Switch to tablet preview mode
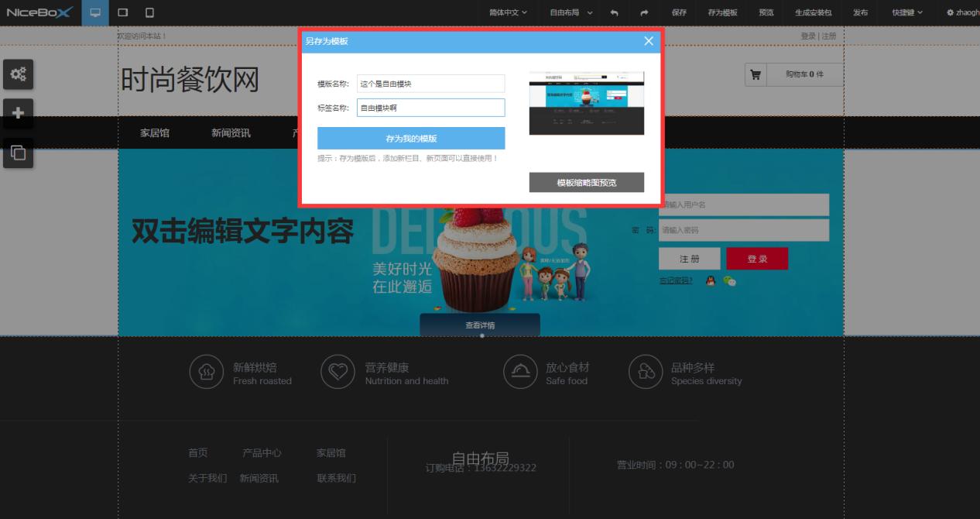Viewport: 980px width, 519px height. 121,12
